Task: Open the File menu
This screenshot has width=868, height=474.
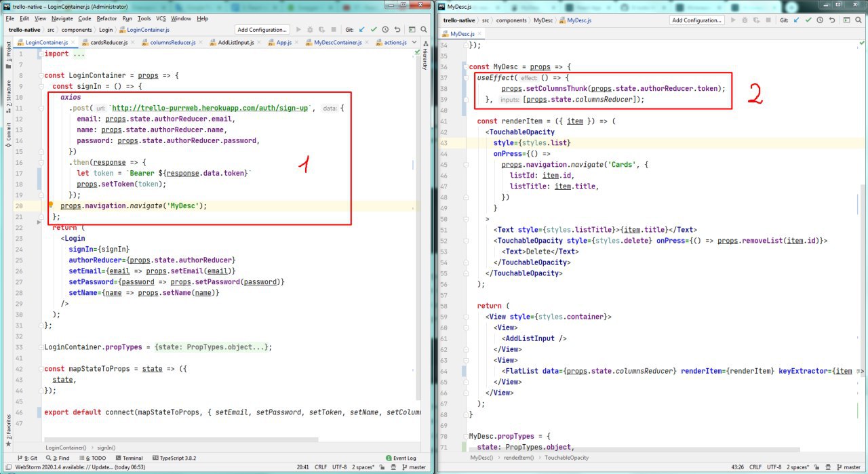Action: (x=10, y=18)
